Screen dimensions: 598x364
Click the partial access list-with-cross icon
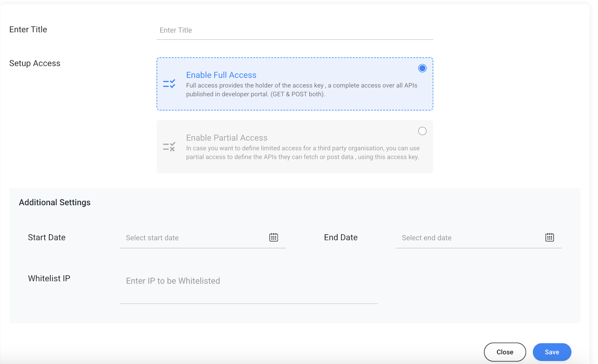tap(169, 147)
